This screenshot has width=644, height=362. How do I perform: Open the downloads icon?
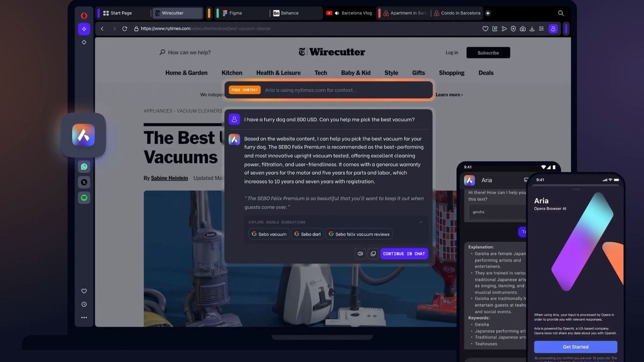(x=532, y=28)
